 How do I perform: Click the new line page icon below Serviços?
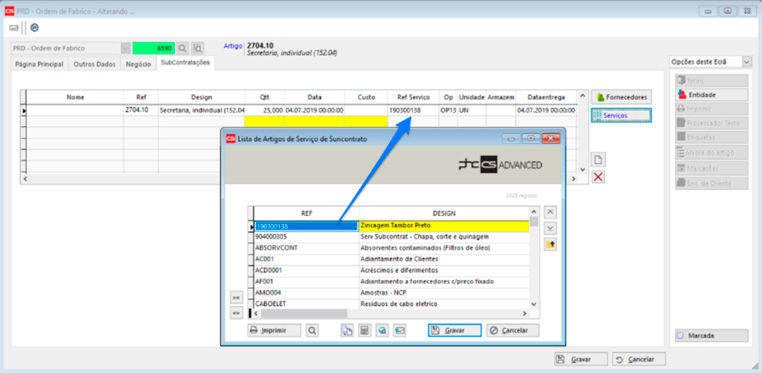click(x=598, y=159)
